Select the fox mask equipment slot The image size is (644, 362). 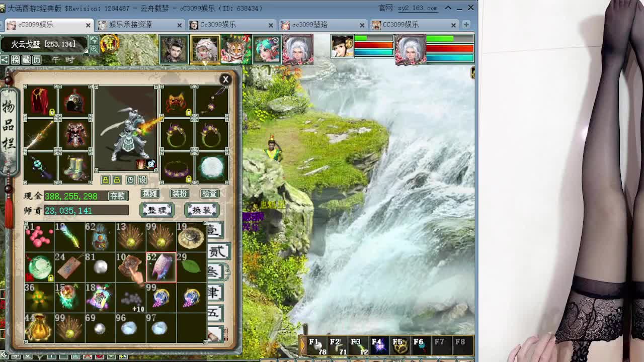pyautogui.click(x=177, y=101)
